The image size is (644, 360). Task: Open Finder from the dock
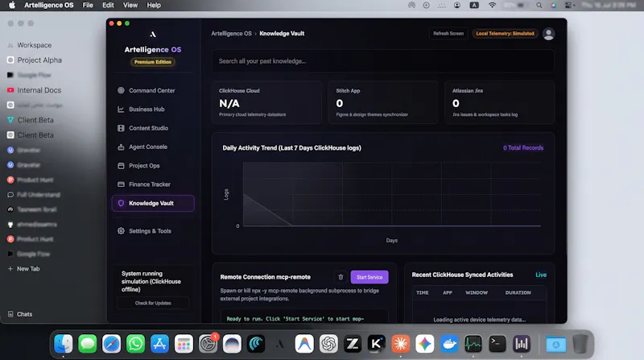[64, 344]
